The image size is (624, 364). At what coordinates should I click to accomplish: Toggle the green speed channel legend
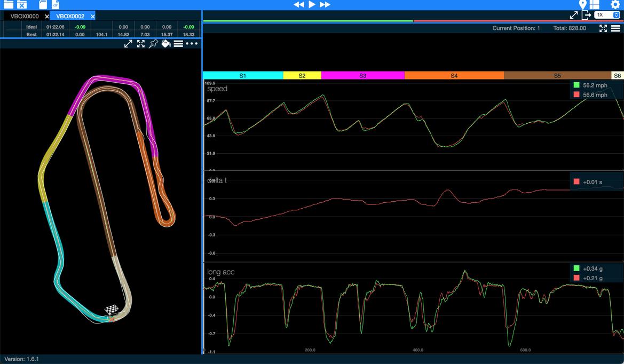576,85
